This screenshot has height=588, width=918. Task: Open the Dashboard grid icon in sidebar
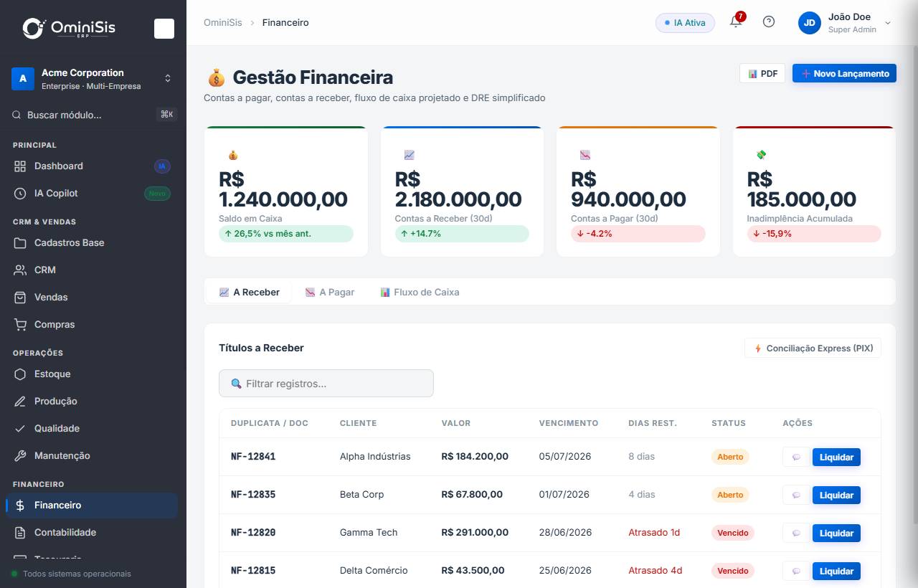(x=20, y=166)
